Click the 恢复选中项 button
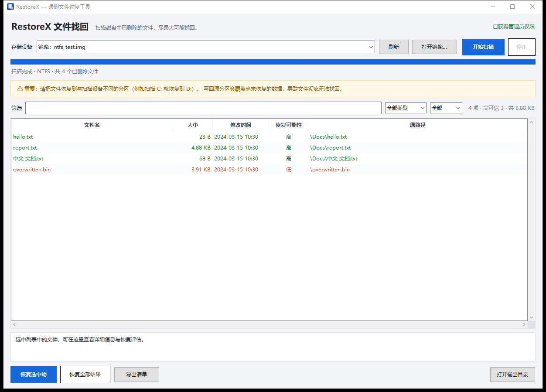Screen dimensions: 546x392 [x=34, y=375]
